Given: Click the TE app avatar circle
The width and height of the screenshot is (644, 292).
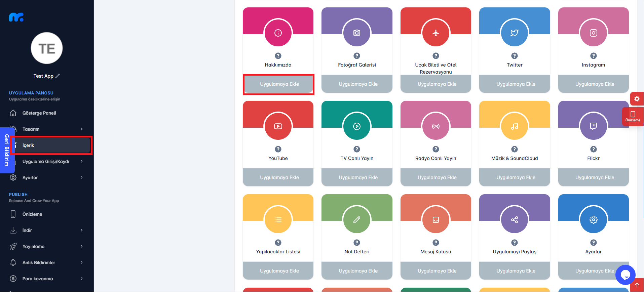Looking at the screenshot, I should point(47,48).
